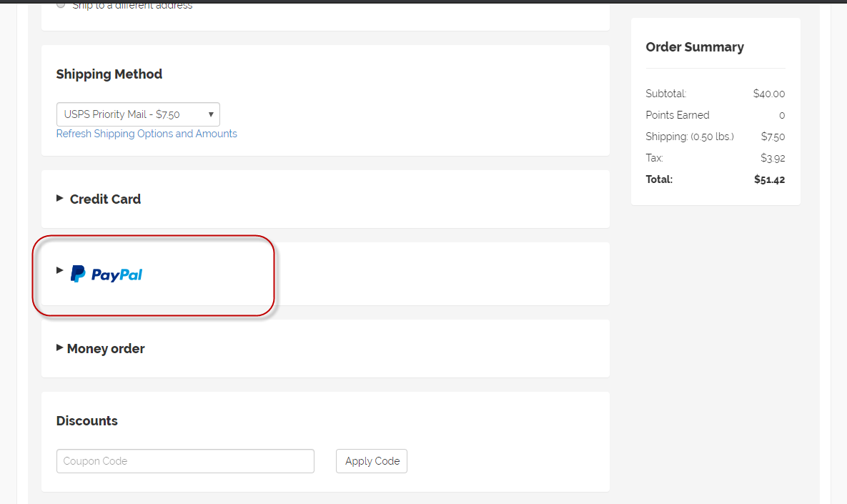Expand the Money order triangle

60,347
